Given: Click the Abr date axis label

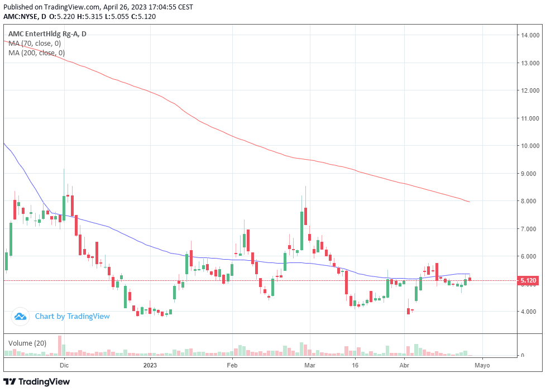Looking at the screenshot, I should click(x=404, y=365).
